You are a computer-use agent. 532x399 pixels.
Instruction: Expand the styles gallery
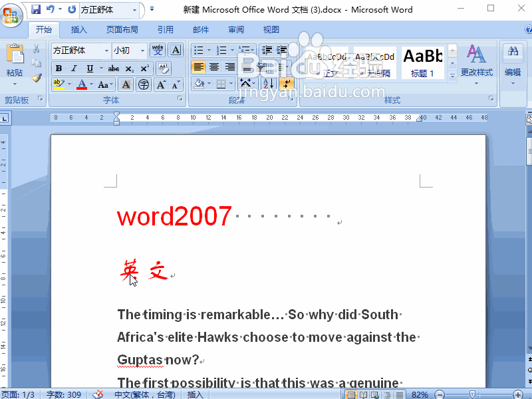click(x=452, y=76)
